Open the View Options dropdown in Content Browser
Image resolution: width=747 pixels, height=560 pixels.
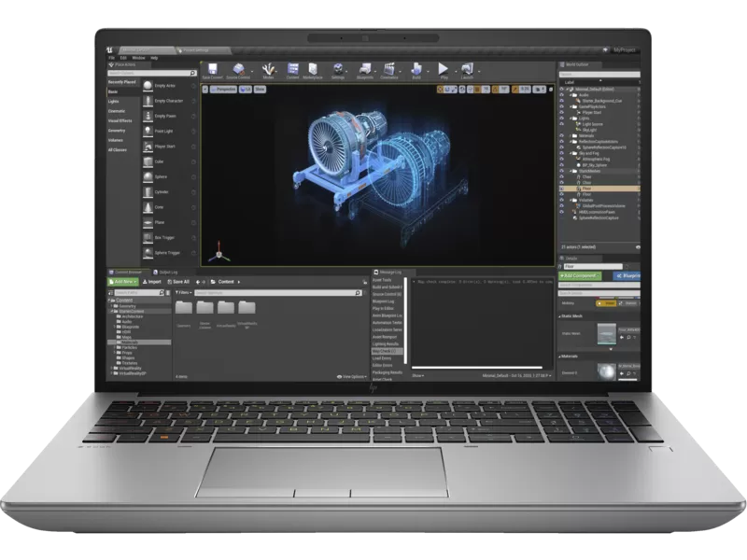click(x=352, y=376)
